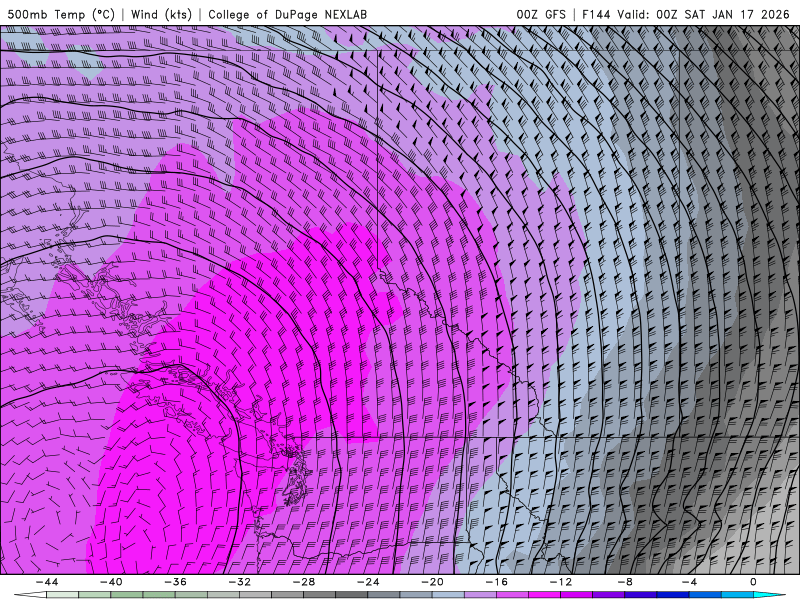Click the -32 color scale label
The image size is (800, 600).
(x=240, y=582)
